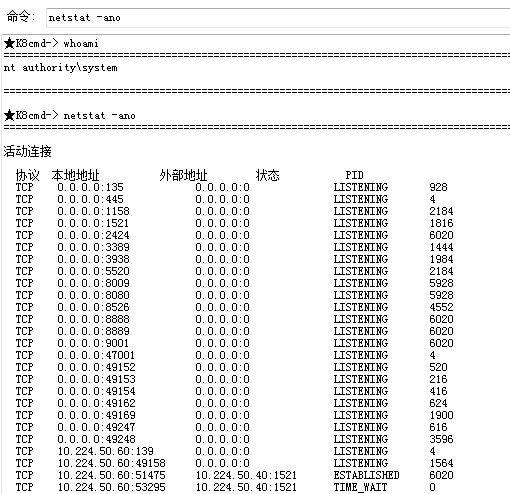Click the PID value 3596
Image resolution: width=510 pixels, height=494 pixels.
tap(441, 439)
